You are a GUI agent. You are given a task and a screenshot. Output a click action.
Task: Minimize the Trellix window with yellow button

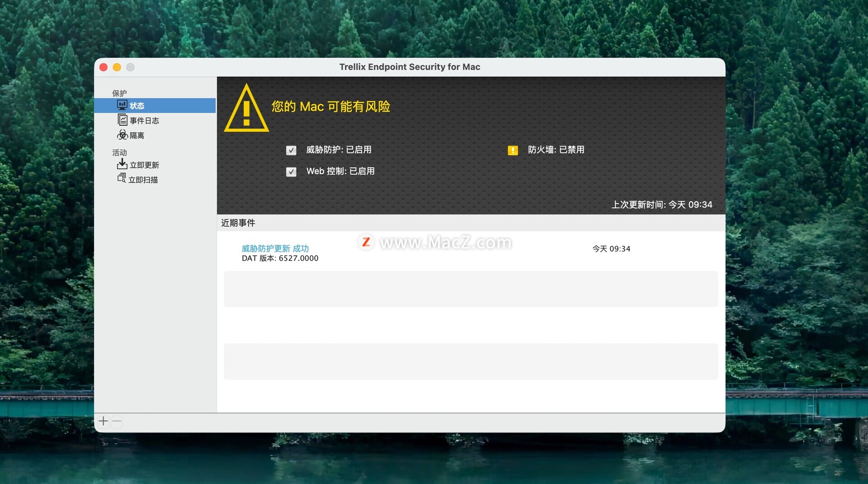pyautogui.click(x=117, y=67)
